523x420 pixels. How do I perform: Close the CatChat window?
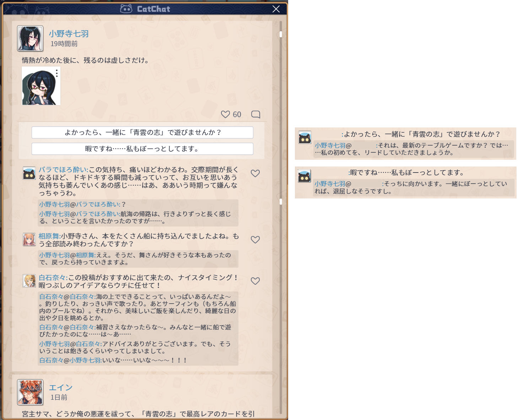276,9
